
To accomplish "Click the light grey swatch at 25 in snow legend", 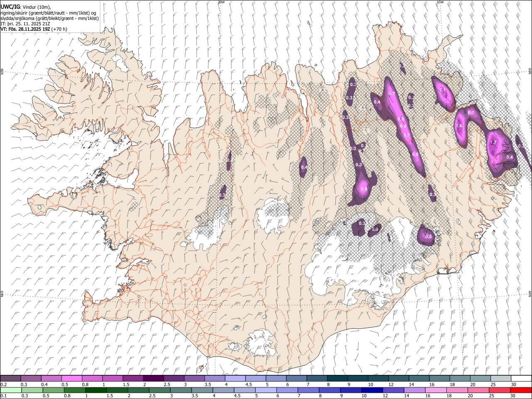I will tap(501, 378).
